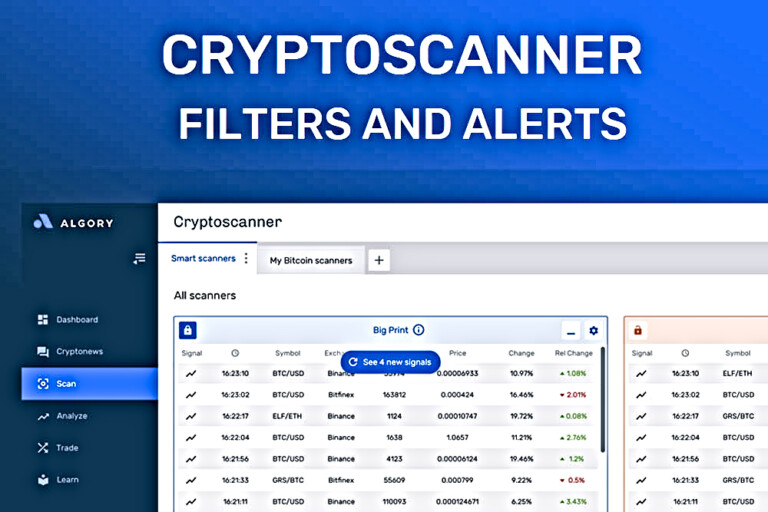
Task: Sort second scanner by Symbol column
Action: [738, 353]
